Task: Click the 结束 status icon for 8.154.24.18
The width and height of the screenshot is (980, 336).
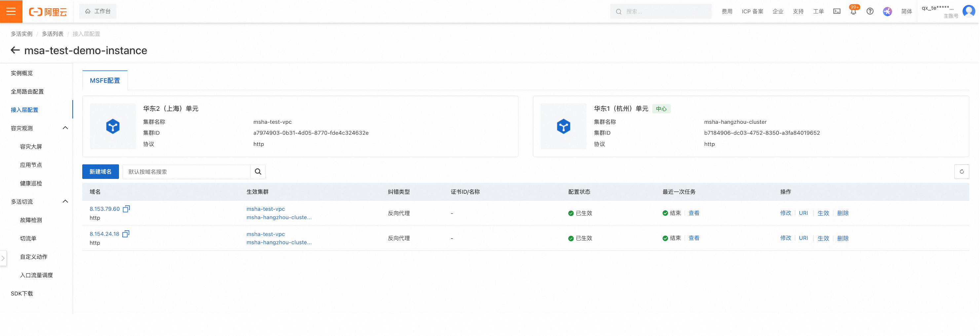Action: pyautogui.click(x=665, y=238)
